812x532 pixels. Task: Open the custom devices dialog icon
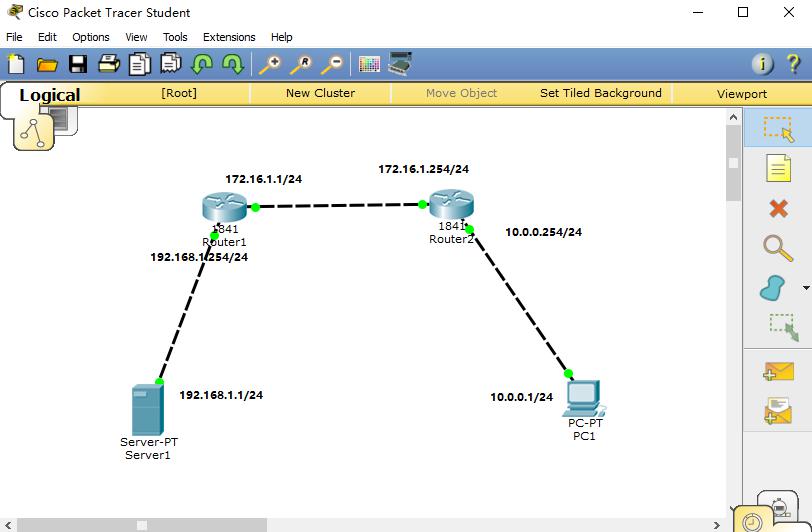click(400, 64)
